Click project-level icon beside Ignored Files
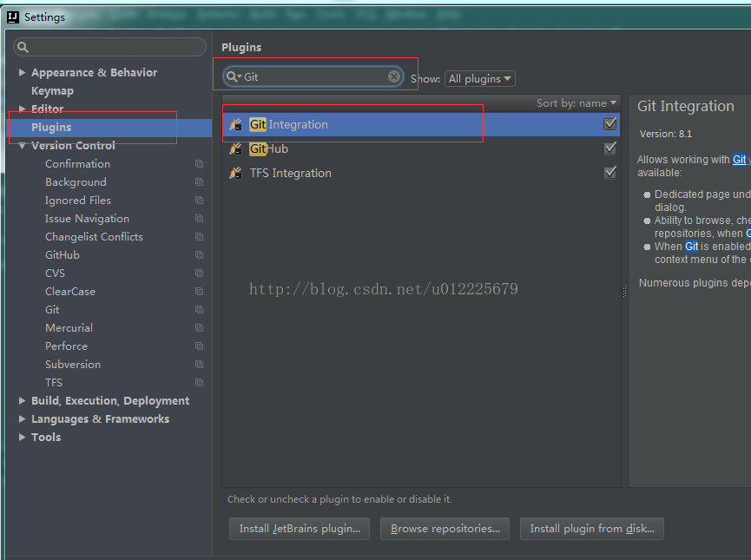751x560 pixels. coord(199,201)
